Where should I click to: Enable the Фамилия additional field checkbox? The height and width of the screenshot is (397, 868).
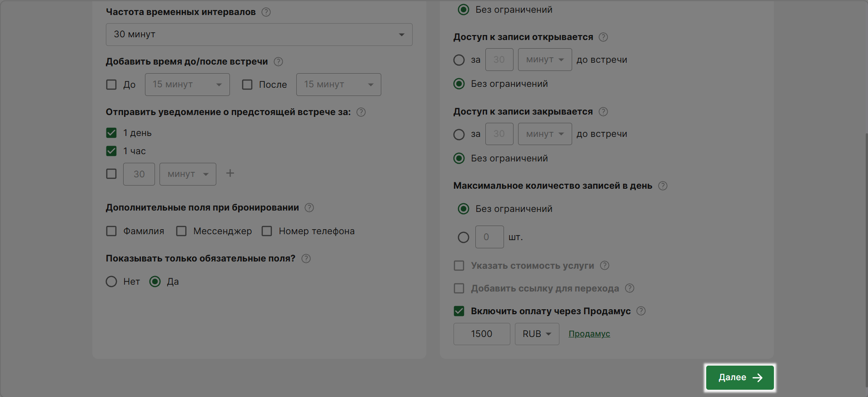point(111,231)
